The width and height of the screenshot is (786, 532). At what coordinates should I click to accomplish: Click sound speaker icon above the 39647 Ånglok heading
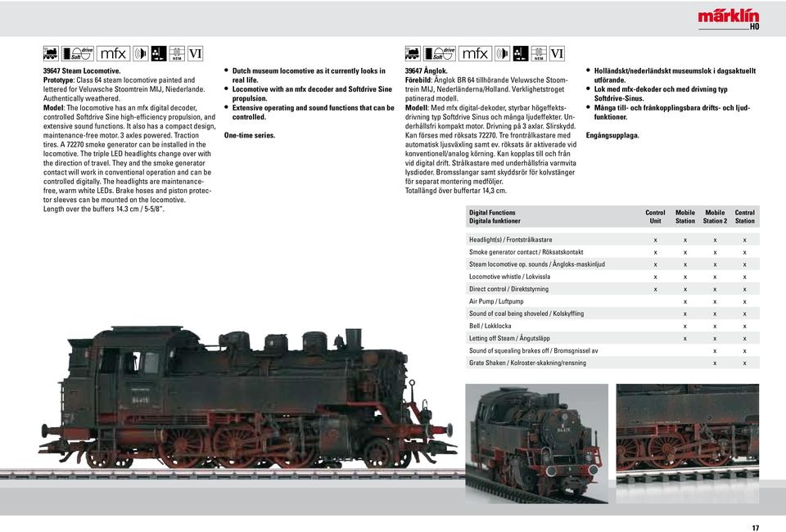503,53
